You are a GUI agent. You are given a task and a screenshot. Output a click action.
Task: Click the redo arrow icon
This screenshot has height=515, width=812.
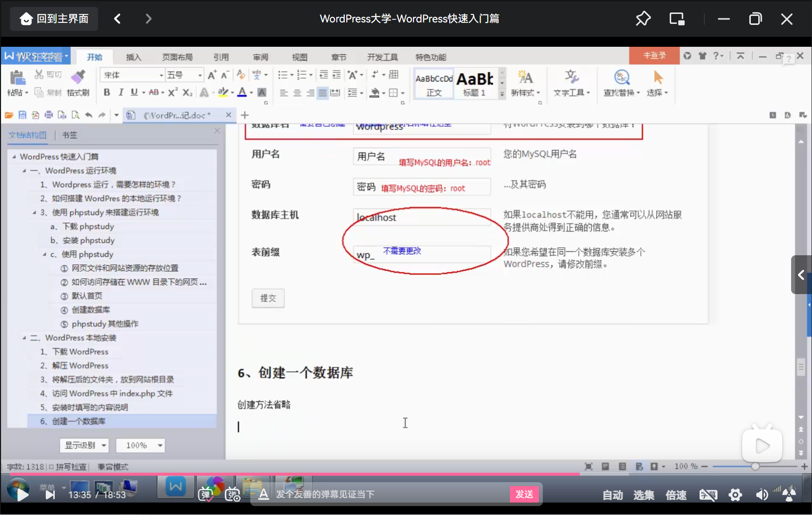[102, 115]
